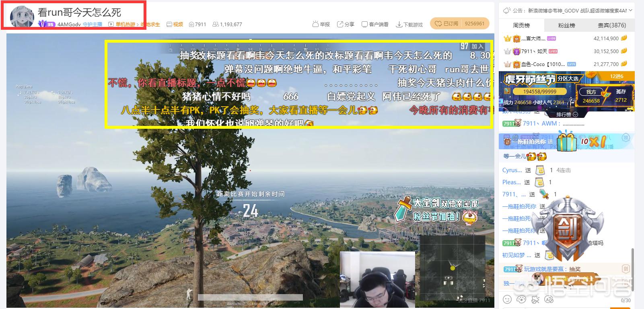Open the 4AMGodv streamer name link
The image size is (644, 309).
(69, 25)
